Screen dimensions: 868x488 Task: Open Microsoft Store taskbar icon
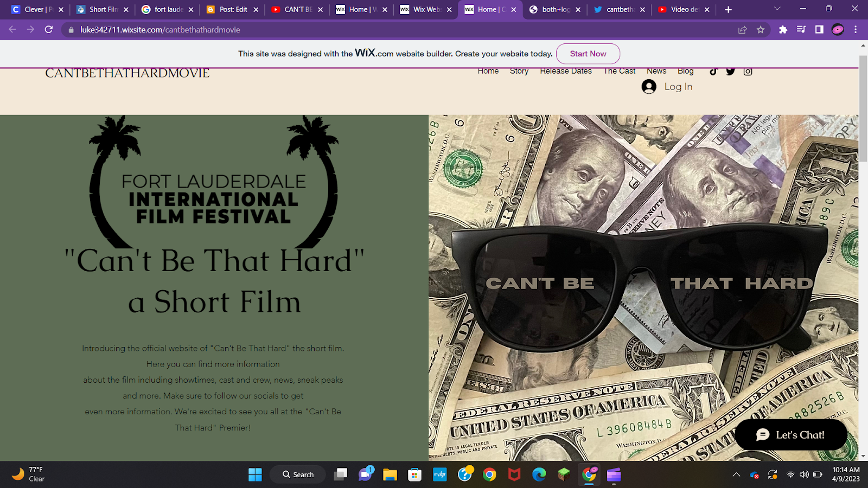[x=415, y=475]
